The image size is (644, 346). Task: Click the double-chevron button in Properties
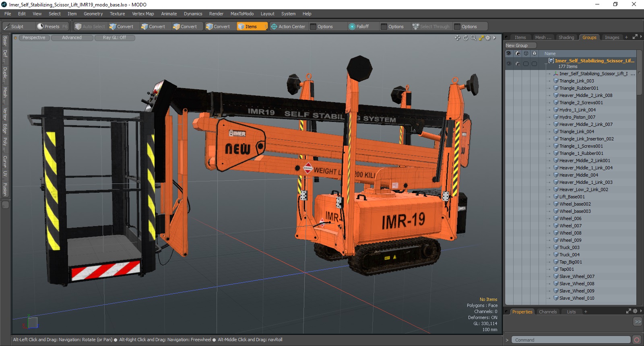(x=638, y=321)
